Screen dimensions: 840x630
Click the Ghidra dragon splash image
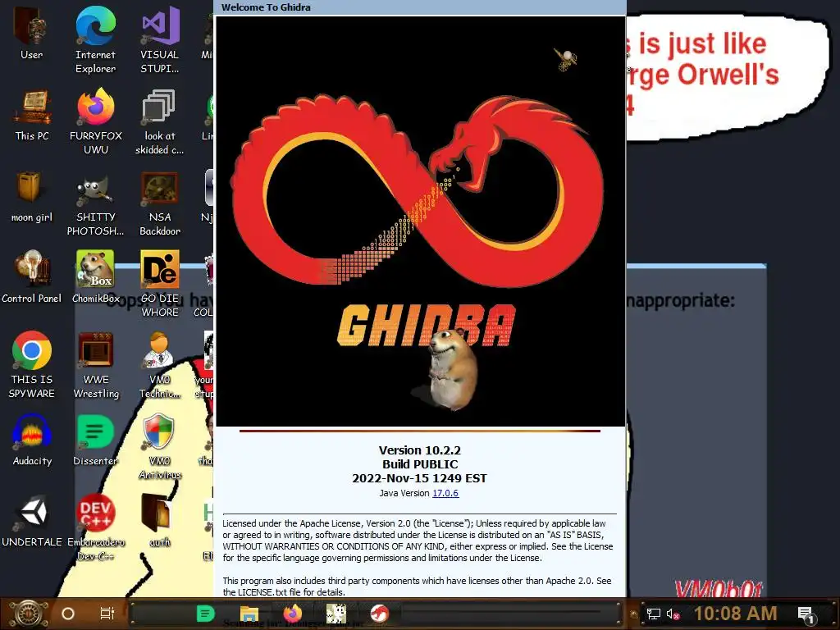point(420,221)
